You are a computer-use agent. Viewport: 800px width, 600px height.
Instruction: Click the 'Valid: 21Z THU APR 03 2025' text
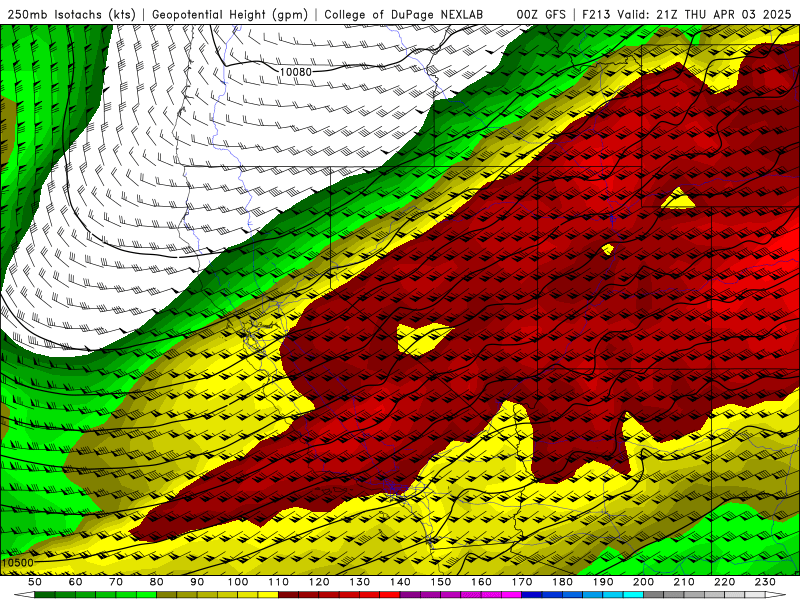705,14
